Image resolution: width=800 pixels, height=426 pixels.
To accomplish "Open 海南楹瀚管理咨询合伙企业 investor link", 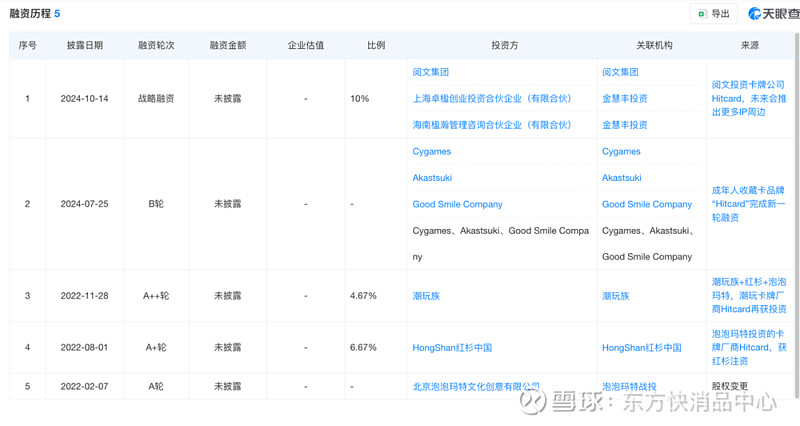I will 492,125.
